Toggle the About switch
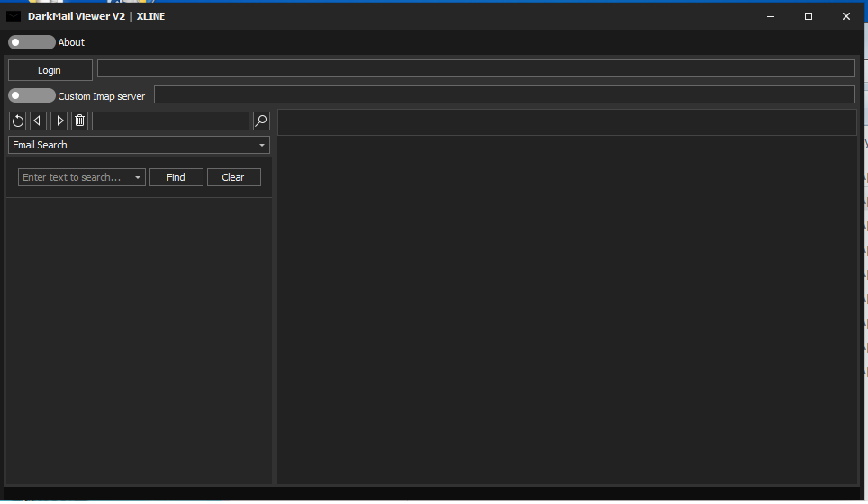Image resolution: width=868 pixels, height=504 pixels. (x=32, y=42)
